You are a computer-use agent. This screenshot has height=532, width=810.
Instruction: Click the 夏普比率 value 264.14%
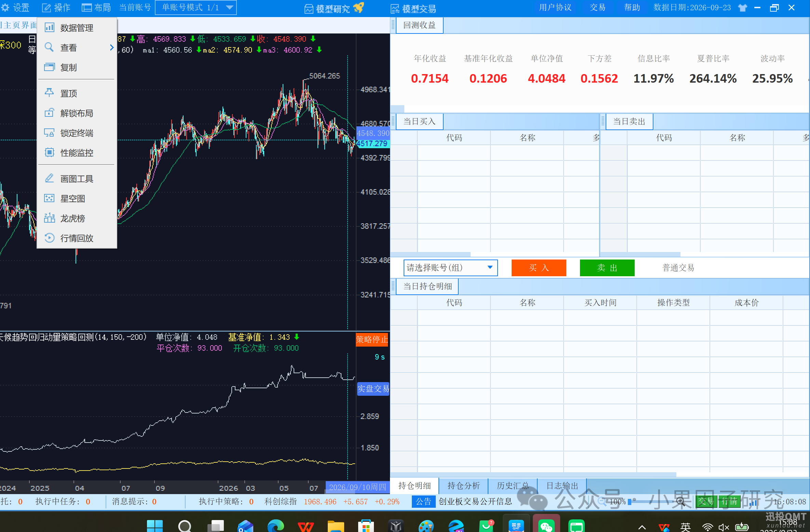713,79
